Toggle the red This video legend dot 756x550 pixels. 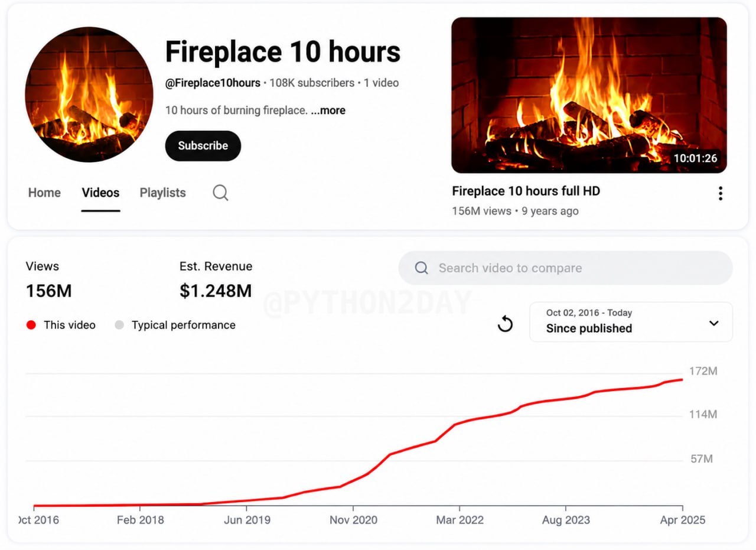click(x=31, y=325)
